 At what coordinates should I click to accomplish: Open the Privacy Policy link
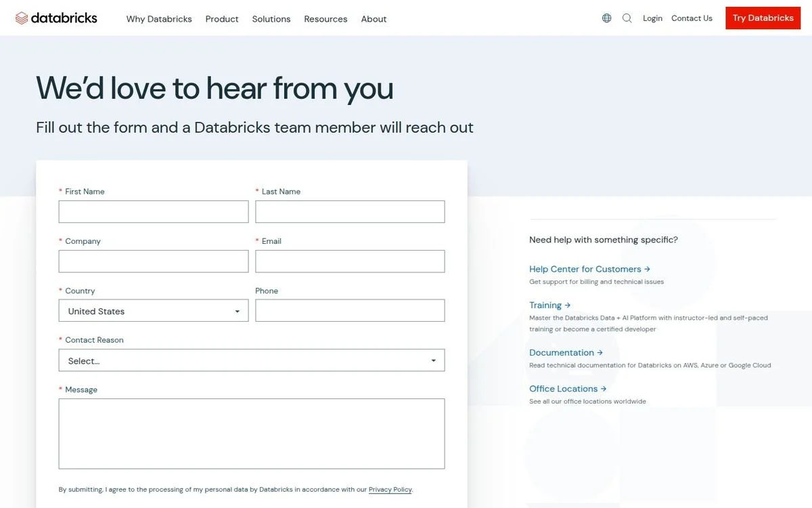[x=390, y=490]
